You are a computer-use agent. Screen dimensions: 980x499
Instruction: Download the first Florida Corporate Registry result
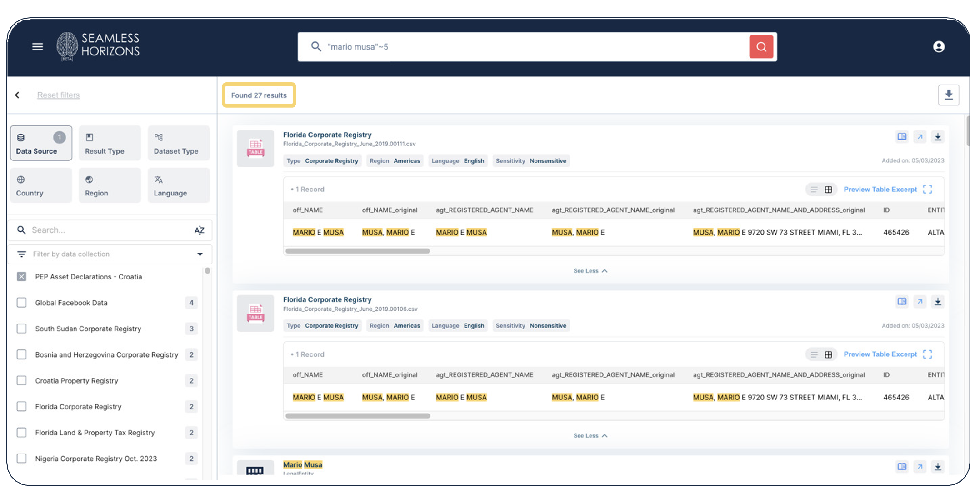[938, 137]
